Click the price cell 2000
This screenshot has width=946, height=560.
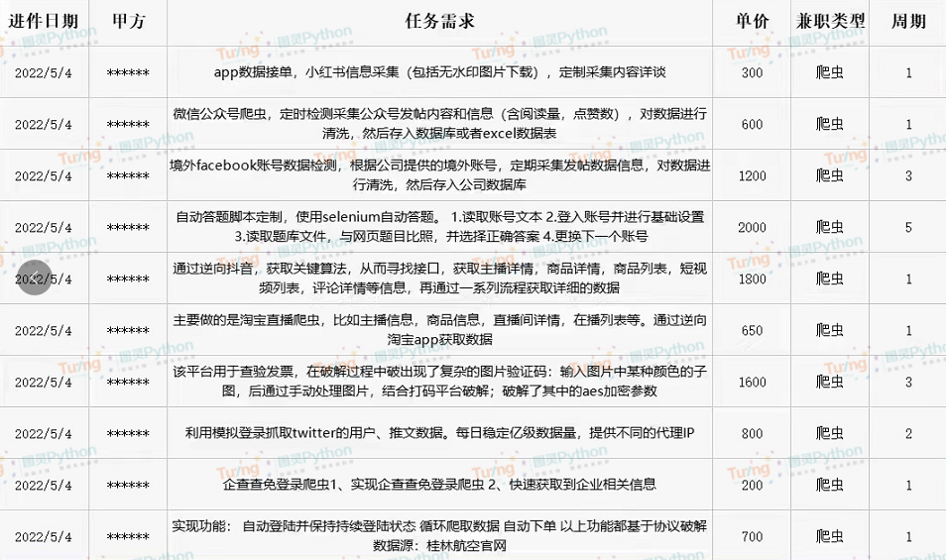[x=752, y=227]
